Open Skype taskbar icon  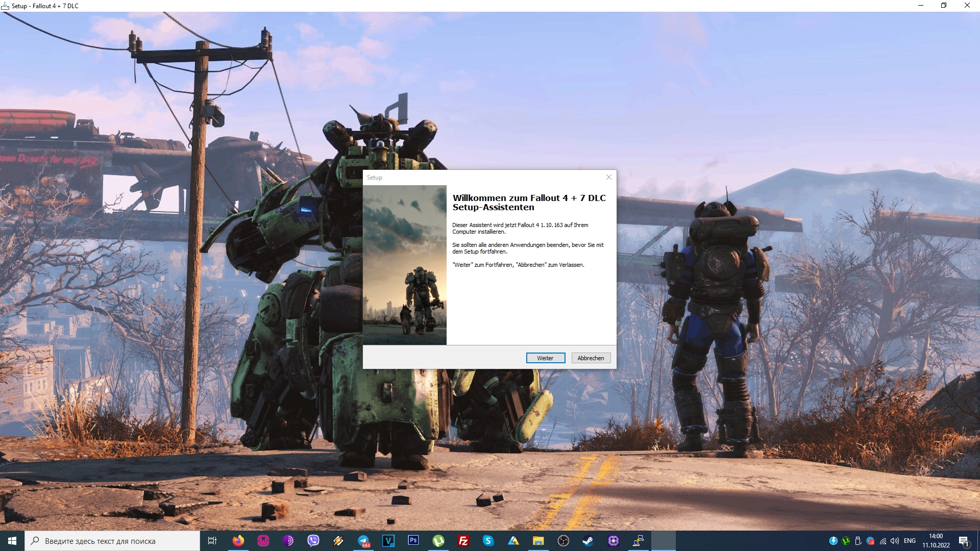488,541
